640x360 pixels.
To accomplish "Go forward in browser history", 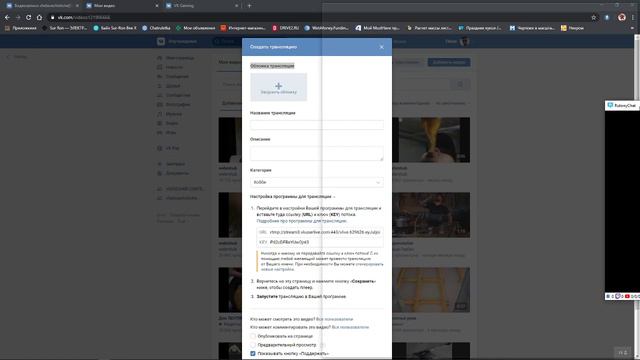I will [18, 18].
